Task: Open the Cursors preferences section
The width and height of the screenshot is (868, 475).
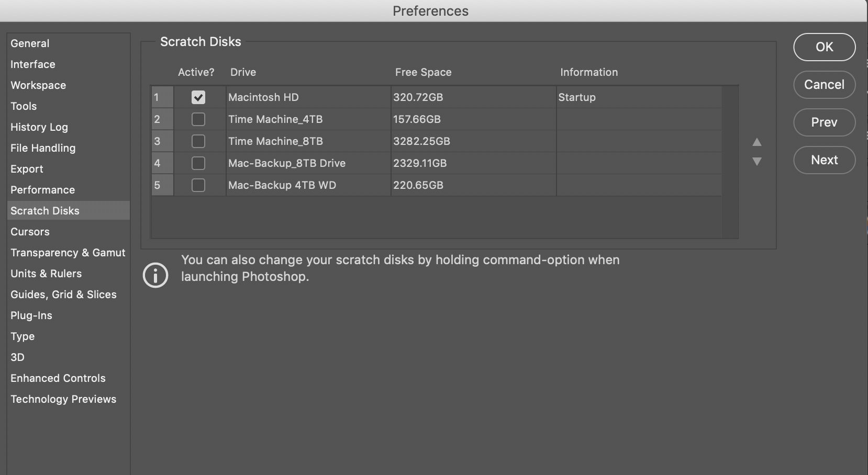Action: click(x=30, y=232)
